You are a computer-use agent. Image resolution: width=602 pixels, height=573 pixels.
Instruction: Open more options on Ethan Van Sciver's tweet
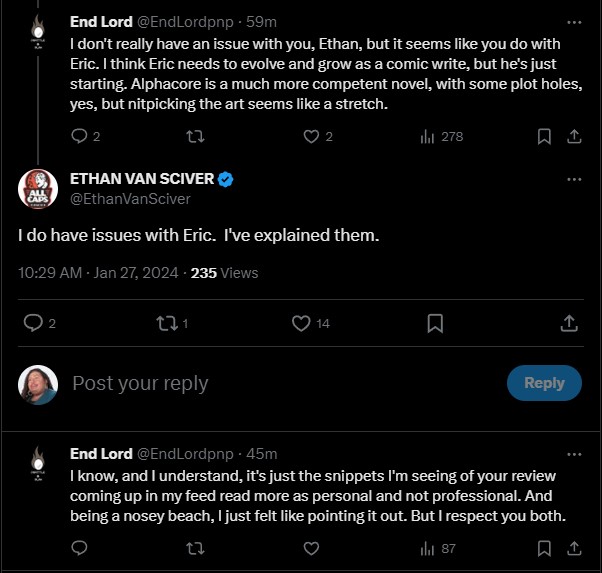click(x=574, y=179)
